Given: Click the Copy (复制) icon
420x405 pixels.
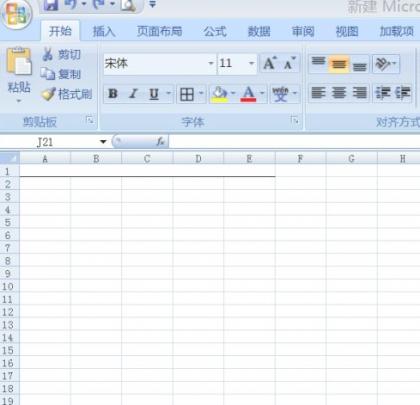Looking at the screenshot, I should pyautogui.click(x=48, y=74).
